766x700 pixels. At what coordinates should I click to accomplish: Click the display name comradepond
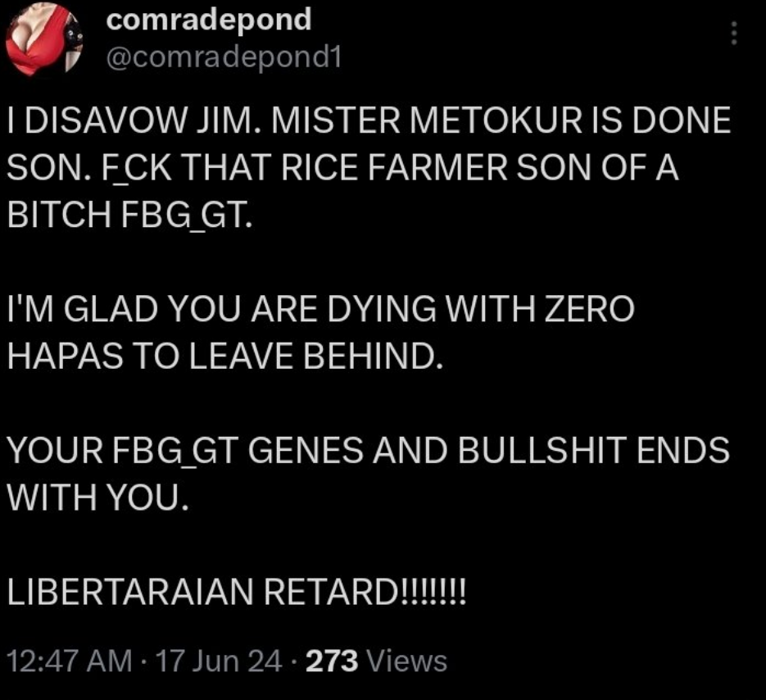pos(209,20)
